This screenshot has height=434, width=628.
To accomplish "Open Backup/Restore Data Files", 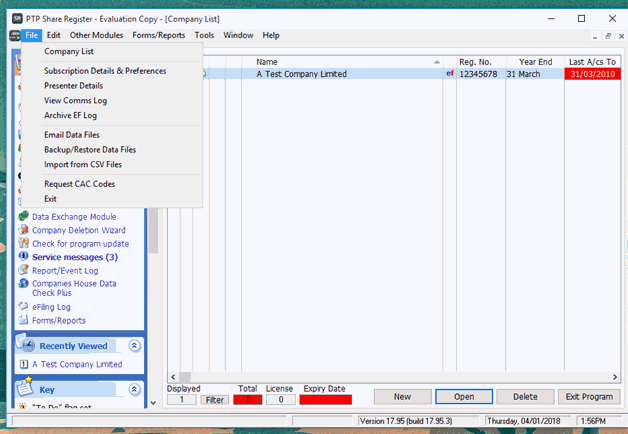I will click(x=90, y=150).
